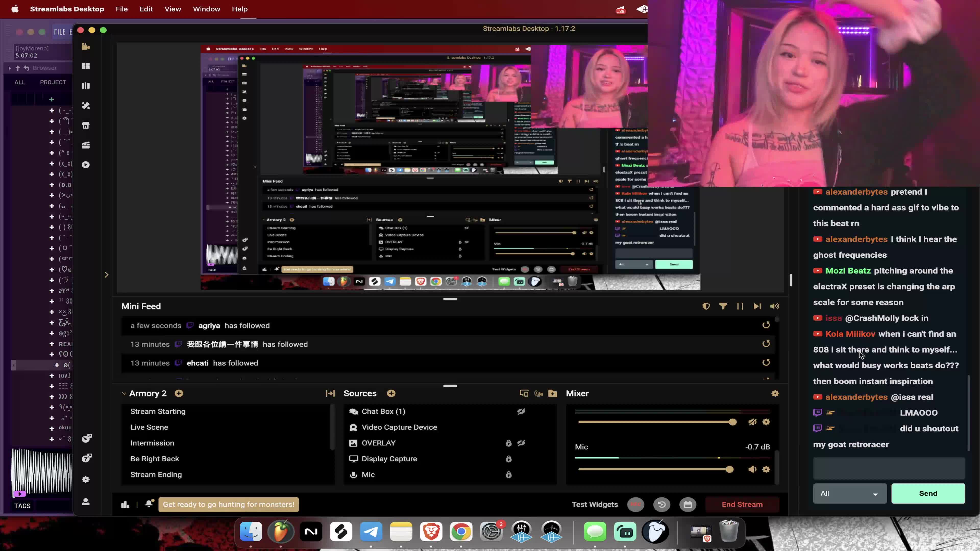Open the Edit menu
980x551 pixels.
pyautogui.click(x=146, y=9)
